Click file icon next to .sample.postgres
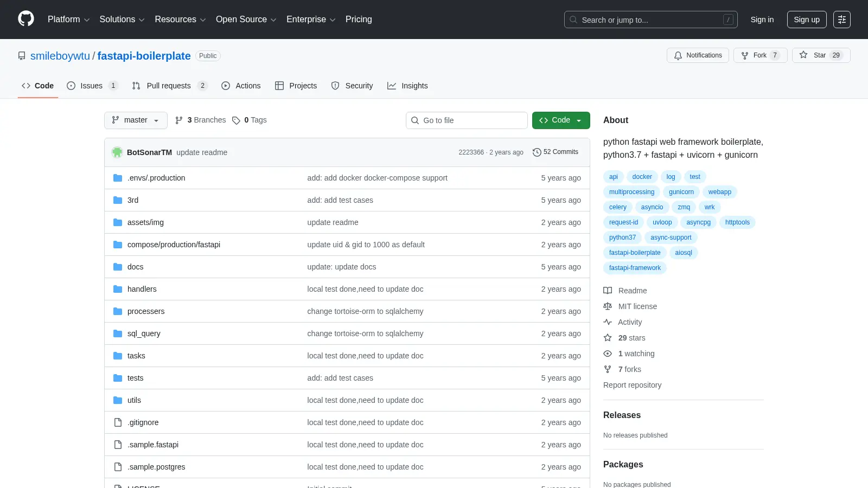The height and width of the screenshot is (488, 868). [x=118, y=467]
